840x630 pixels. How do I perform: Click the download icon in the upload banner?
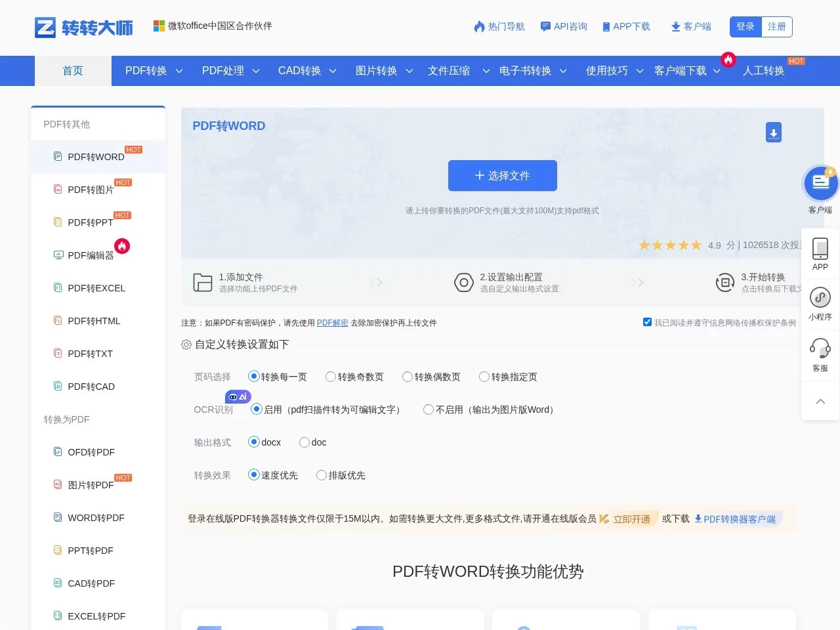(773, 132)
